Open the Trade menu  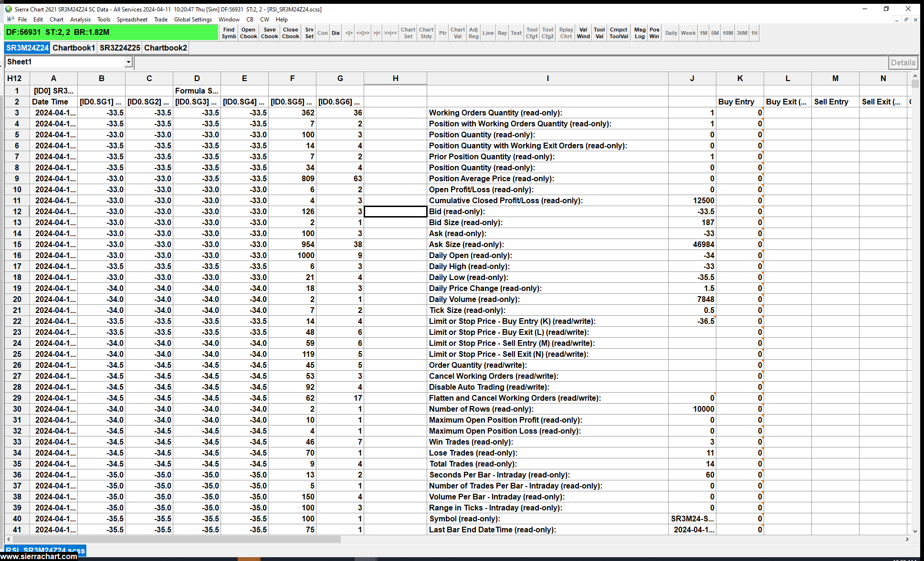click(x=160, y=20)
